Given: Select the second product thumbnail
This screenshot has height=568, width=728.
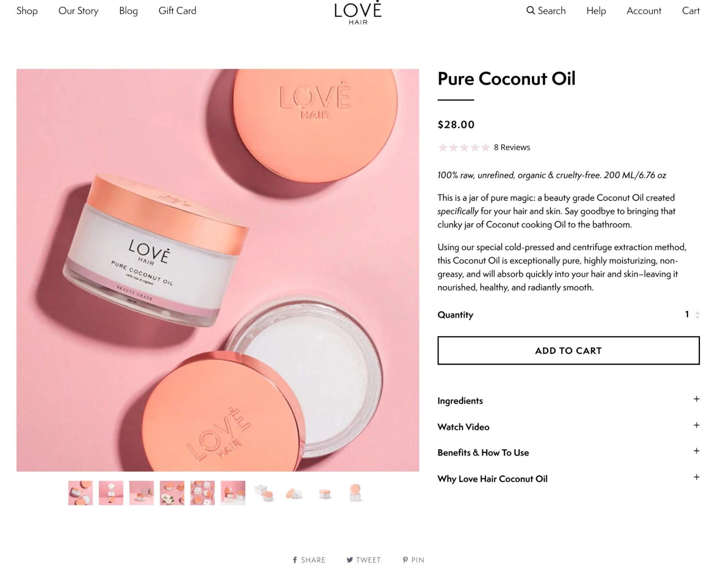Looking at the screenshot, I should pyautogui.click(x=111, y=493).
